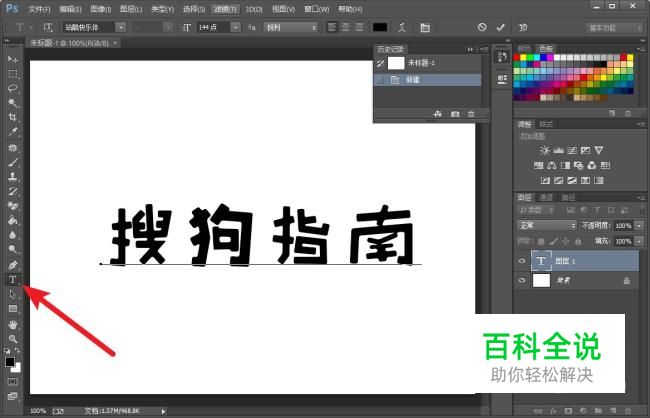Image resolution: width=650 pixels, height=418 pixels.
Task: Toggle lock image pixels brush icon
Action: pos(553,241)
